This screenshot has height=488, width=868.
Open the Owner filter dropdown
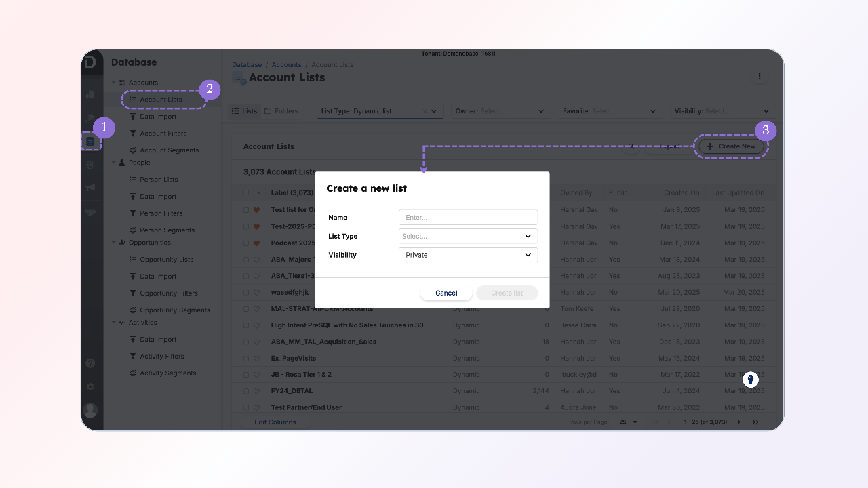[x=500, y=110]
